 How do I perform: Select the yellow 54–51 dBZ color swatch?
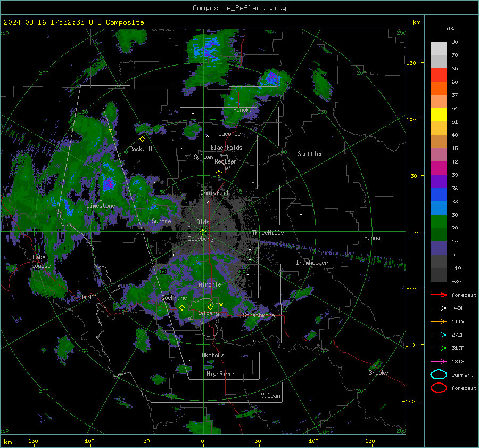[439, 115]
